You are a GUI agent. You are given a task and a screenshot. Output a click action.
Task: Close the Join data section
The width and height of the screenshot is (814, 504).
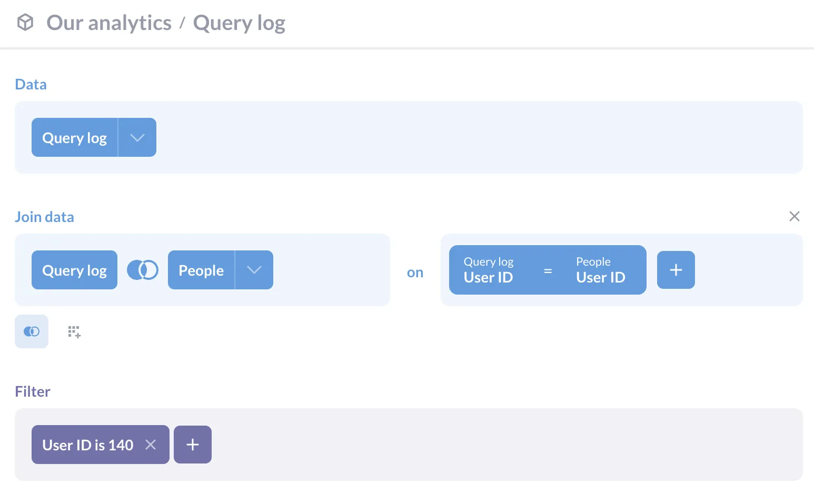click(795, 216)
